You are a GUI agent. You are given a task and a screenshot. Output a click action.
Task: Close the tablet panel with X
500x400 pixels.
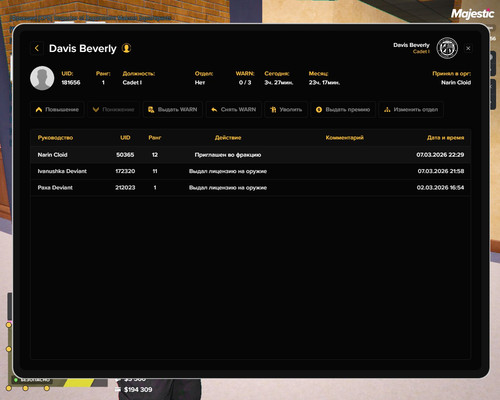click(x=468, y=48)
